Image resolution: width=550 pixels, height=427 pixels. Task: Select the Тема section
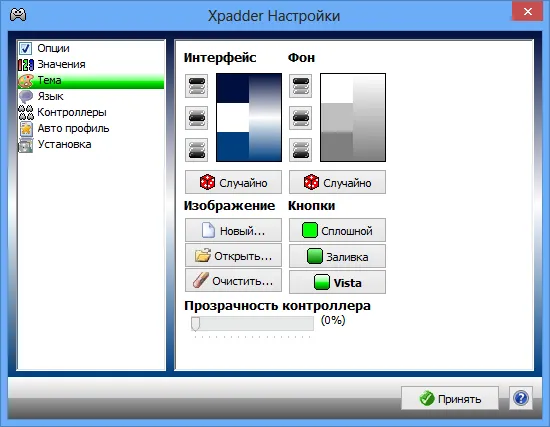tap(91, 81)
